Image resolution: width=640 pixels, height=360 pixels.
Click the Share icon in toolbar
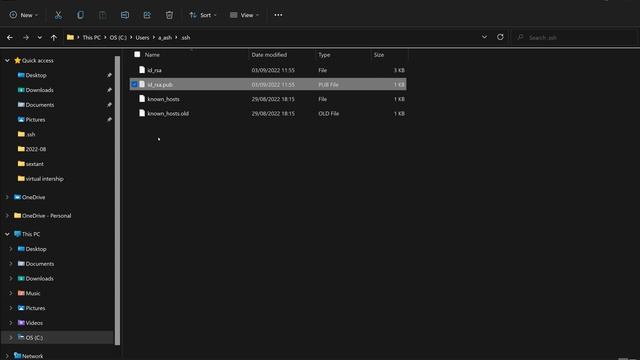pyautogui.click(x=147, y=15)
